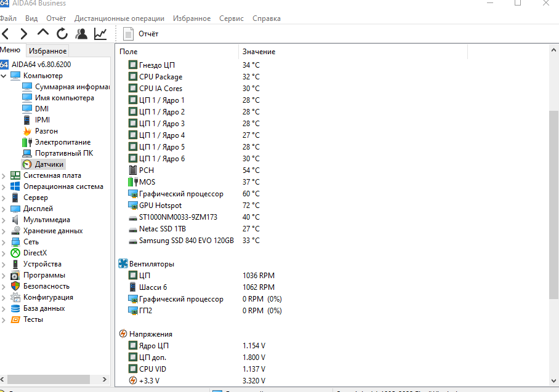The height and width of the screenshot is (392, 559).
Task: Refresh the sensor readings
Action: point(62,34)
